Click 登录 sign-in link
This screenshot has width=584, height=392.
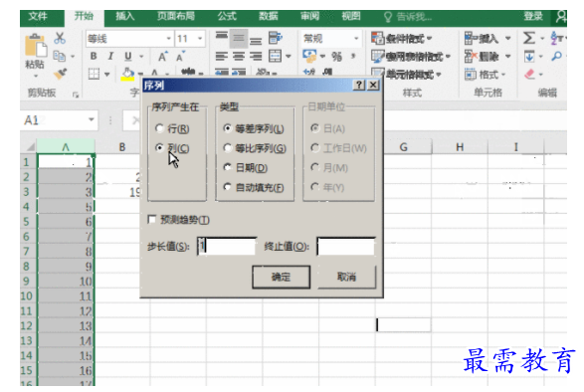point(533,16)
